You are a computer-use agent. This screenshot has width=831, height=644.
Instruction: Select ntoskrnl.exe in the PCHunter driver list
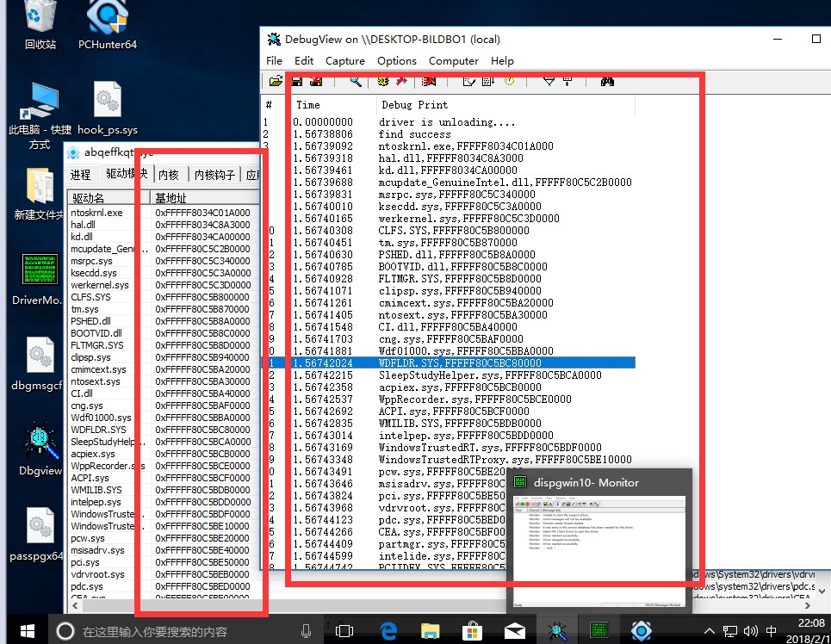(x=164, y=213)
